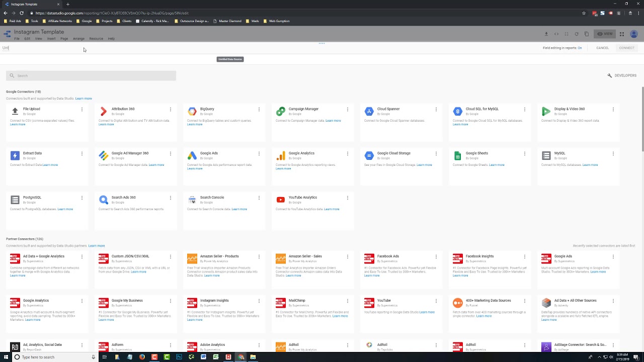
Task: Open more options menu for MySQL
Action: [x=613, y=153]
